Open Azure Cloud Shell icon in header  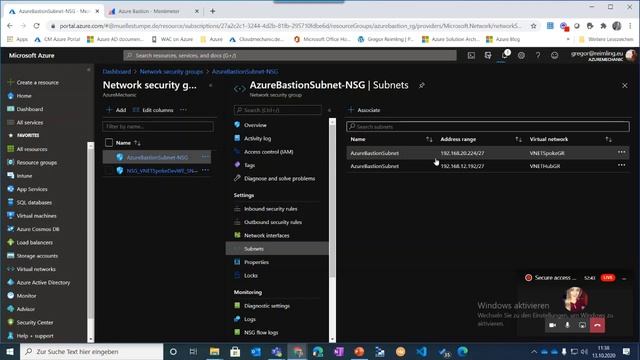471,55
